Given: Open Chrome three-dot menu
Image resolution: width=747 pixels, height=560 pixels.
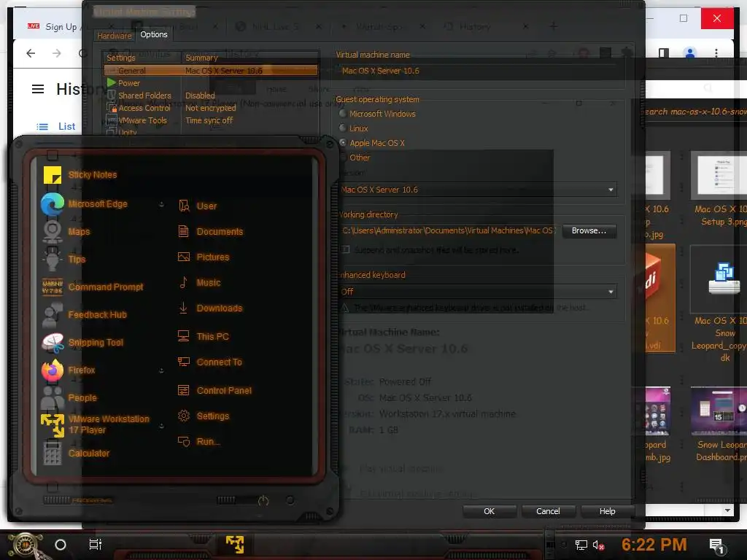Looking at the screenshot, I should [716, 52].
